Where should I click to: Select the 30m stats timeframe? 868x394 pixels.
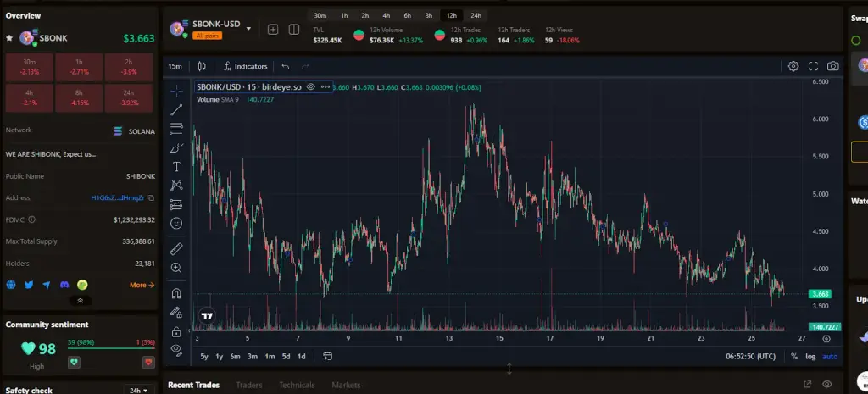click(x=320, y=15)
